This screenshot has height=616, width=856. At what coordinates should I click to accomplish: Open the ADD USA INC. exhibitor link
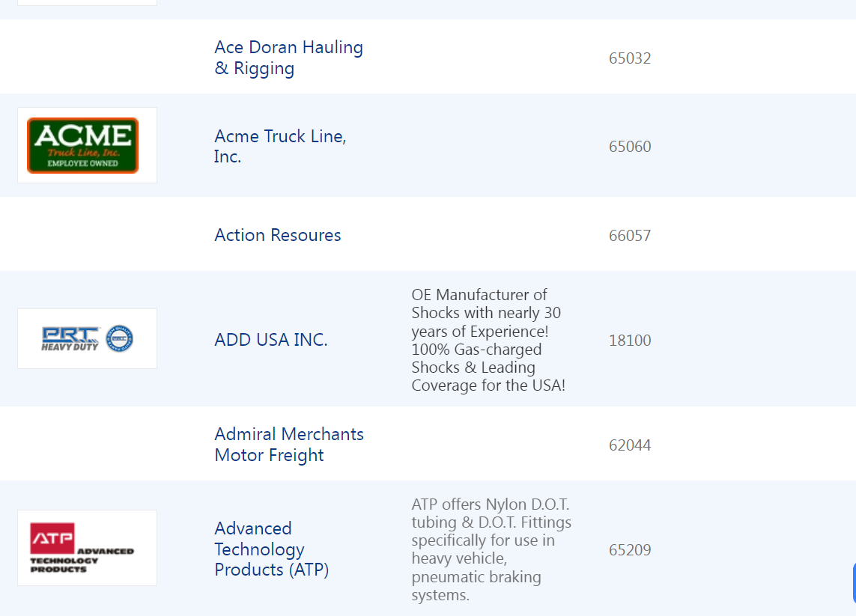pos(270,340)
